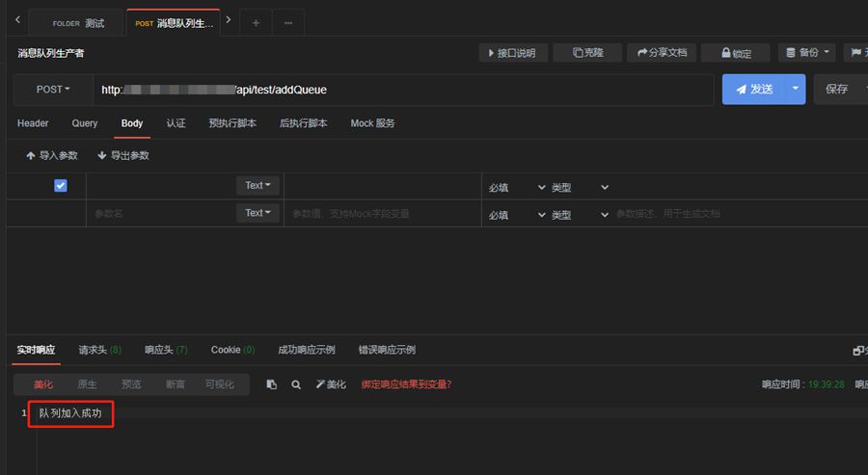Click the 美化 wand button
The image size is (868, 475).
331,384
